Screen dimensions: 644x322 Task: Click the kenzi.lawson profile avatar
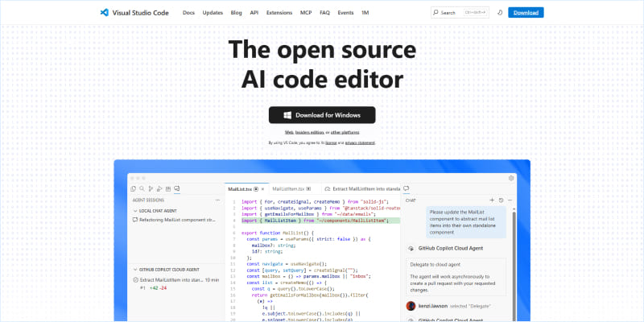point(411,306)
